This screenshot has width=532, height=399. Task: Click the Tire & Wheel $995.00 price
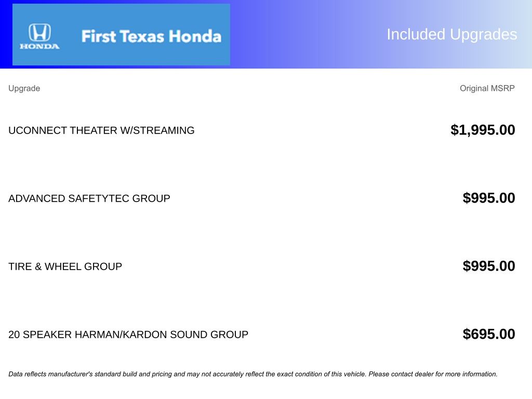[x=489, y=266]
